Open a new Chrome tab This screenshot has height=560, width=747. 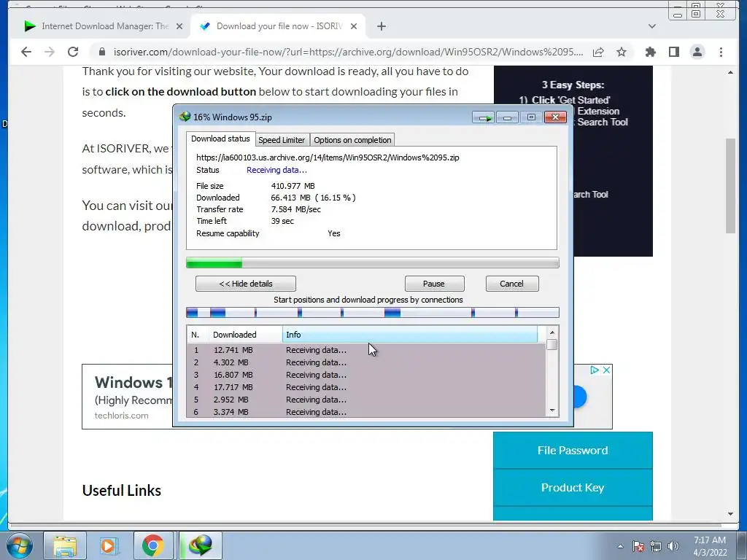click(x=382, y=26)
